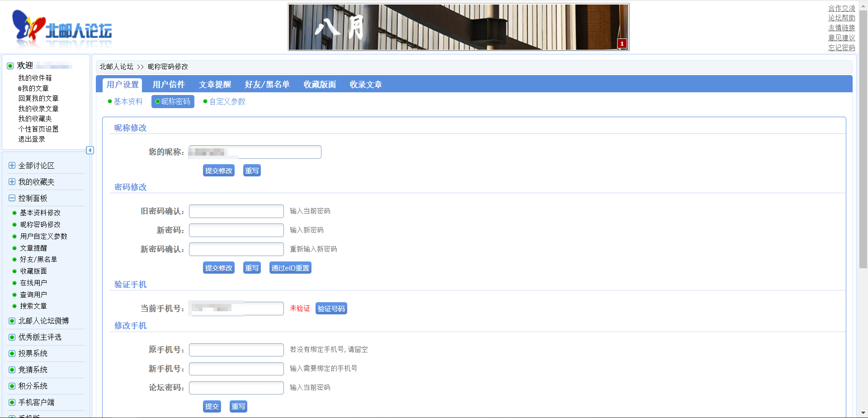Click the red 1 badge on the banner

click(x=622, y=43)
